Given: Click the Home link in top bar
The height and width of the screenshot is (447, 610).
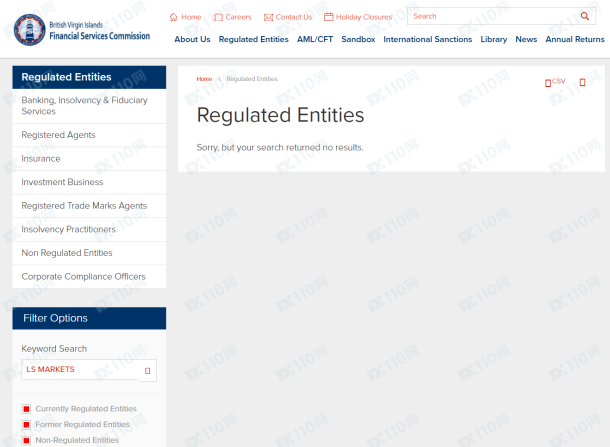Looking at the screenshot, I should [191, 17].
